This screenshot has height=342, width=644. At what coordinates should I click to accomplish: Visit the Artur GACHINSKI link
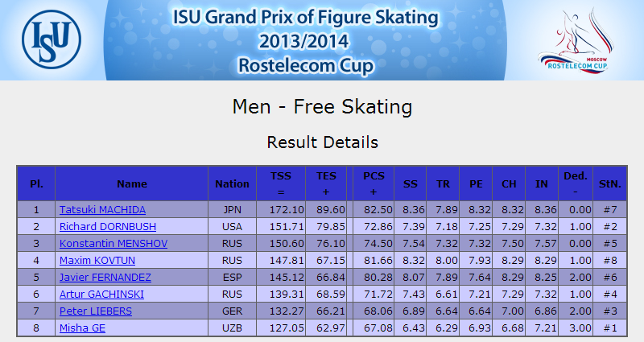point(101,294)
